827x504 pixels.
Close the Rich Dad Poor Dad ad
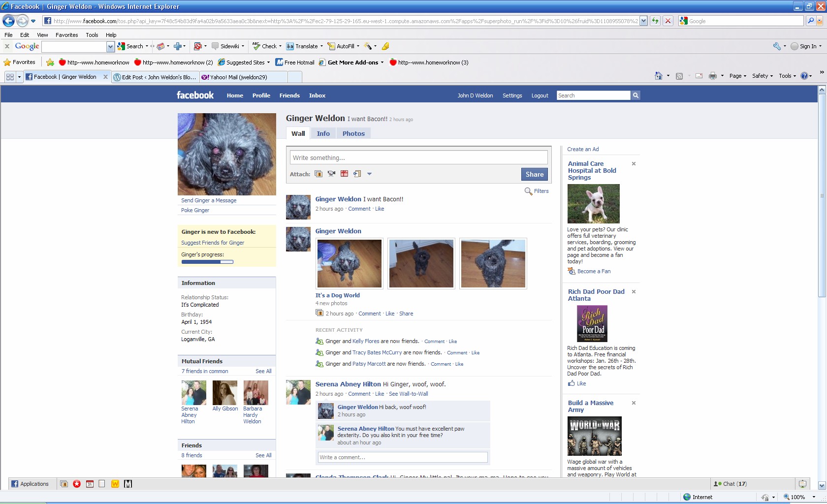(x=634, y=292)
